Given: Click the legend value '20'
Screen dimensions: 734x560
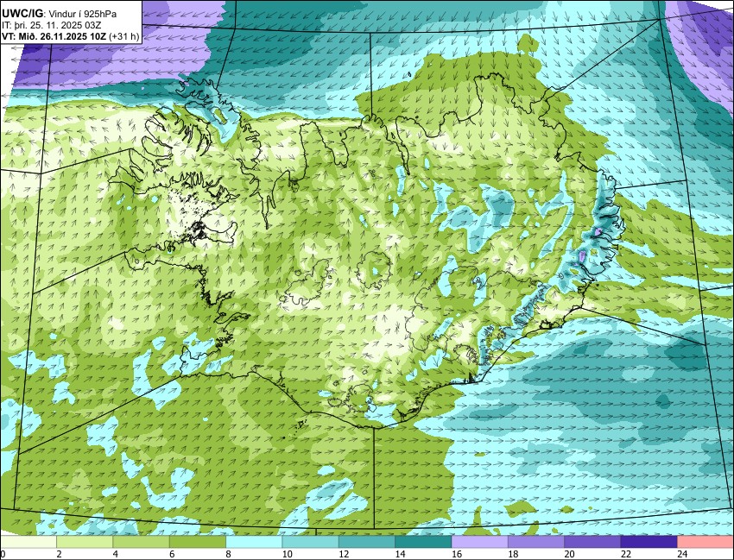Looking at the screenshot, I should coord(570,554).
